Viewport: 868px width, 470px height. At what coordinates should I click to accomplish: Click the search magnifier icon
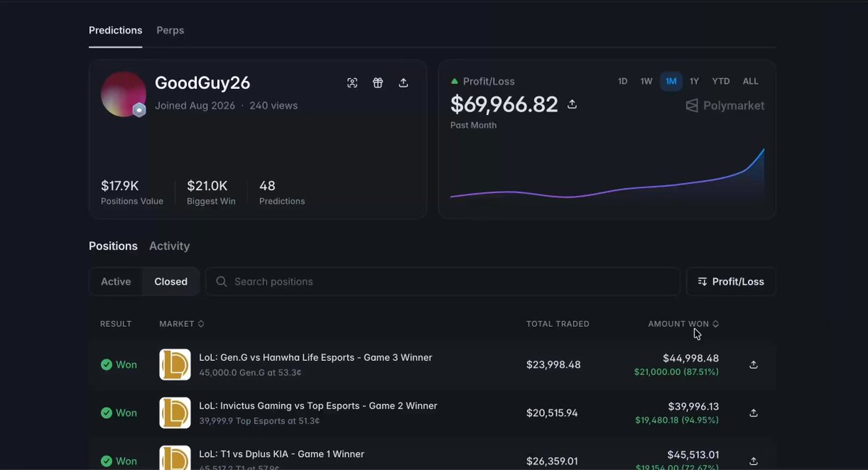[221, 281]
